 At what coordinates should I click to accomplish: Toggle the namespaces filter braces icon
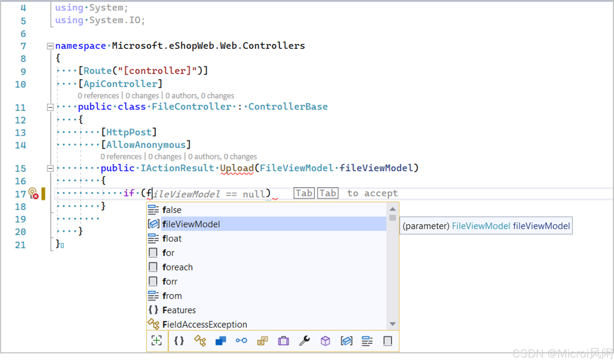[x=179, y=341]
